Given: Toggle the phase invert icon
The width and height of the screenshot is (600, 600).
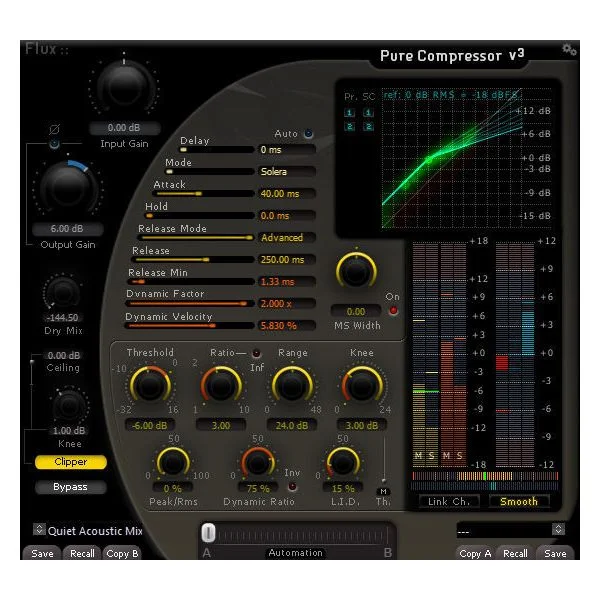Looking at the screenshot, I should tap(54, 129).
